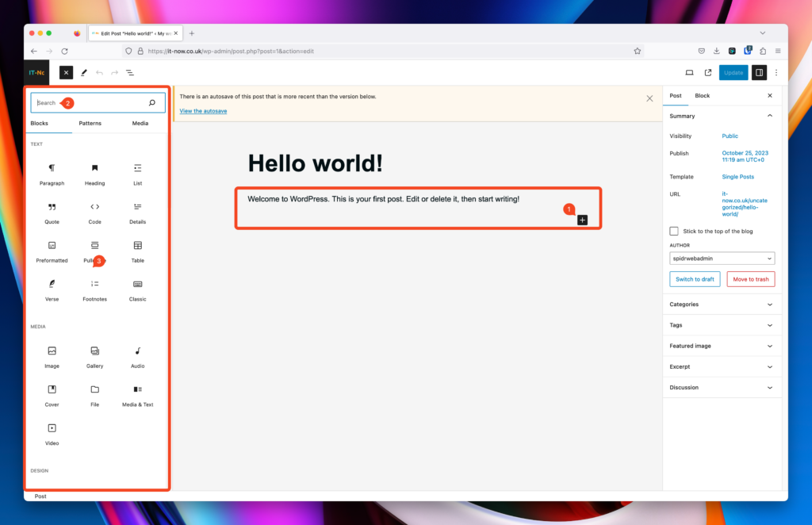Open the browser tab list chevron

[763, 33]
